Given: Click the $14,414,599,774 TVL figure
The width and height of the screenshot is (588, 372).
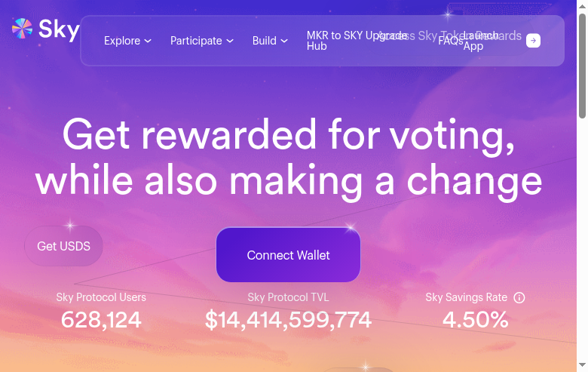Looking at the screenshot, I should point(288,320).
